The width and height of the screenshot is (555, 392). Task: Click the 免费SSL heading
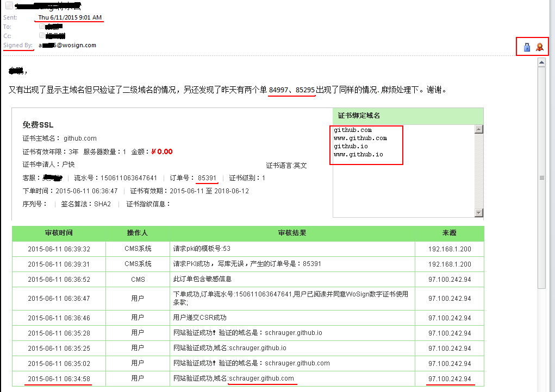coord(38,125)
